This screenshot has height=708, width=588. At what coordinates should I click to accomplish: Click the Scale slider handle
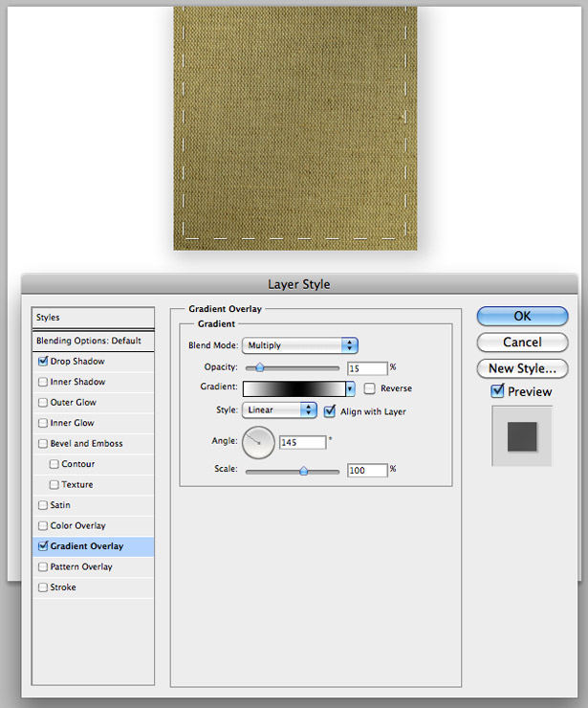[x=304, y=471]
